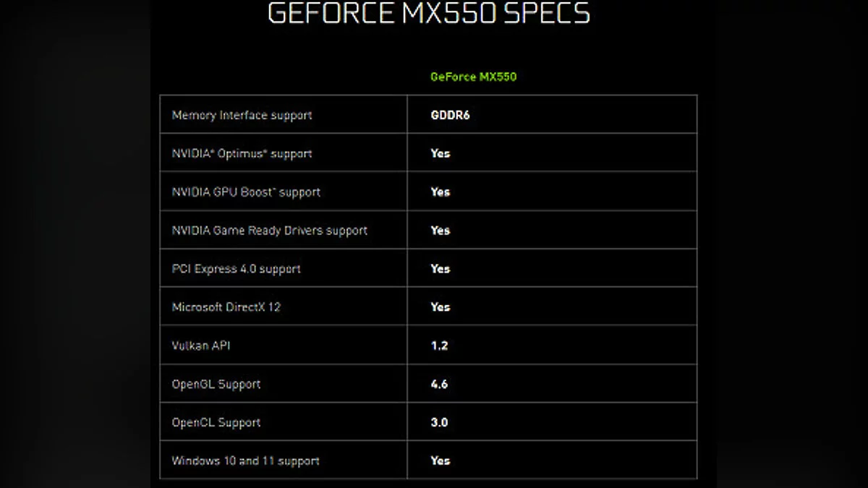Click NVIDIA Game Ready Drivers support label
868x488 pixels.
(269, 230)
